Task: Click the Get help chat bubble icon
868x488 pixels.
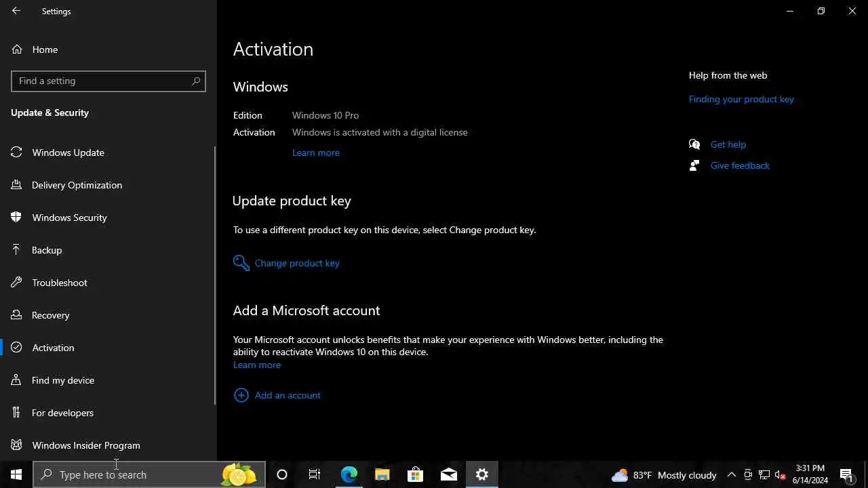Action: point(694,144)
